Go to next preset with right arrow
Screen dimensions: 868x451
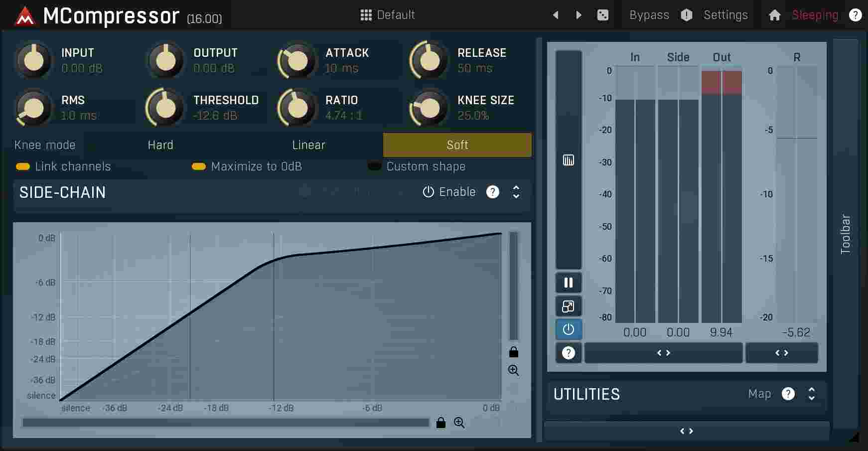tap(578, 15)
